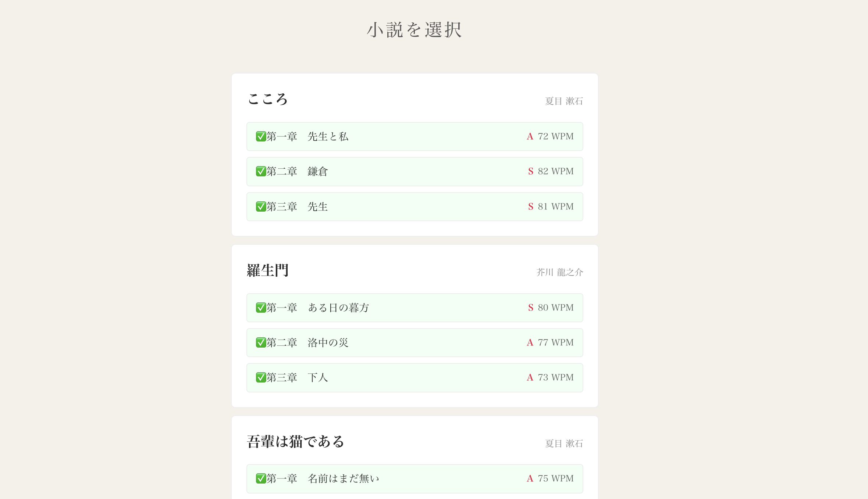This screenshot has height=499, width=868.
Task: Click green checkmark beside 名前はまだ無い chapter
Action: [261, 478]
